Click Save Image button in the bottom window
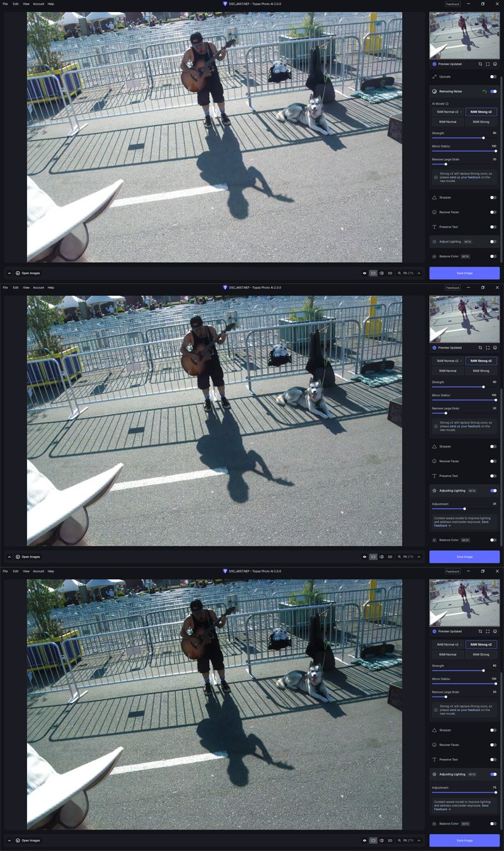Image resolution: width=504 pixels, height=851 pixels. [x=464, y=840]
